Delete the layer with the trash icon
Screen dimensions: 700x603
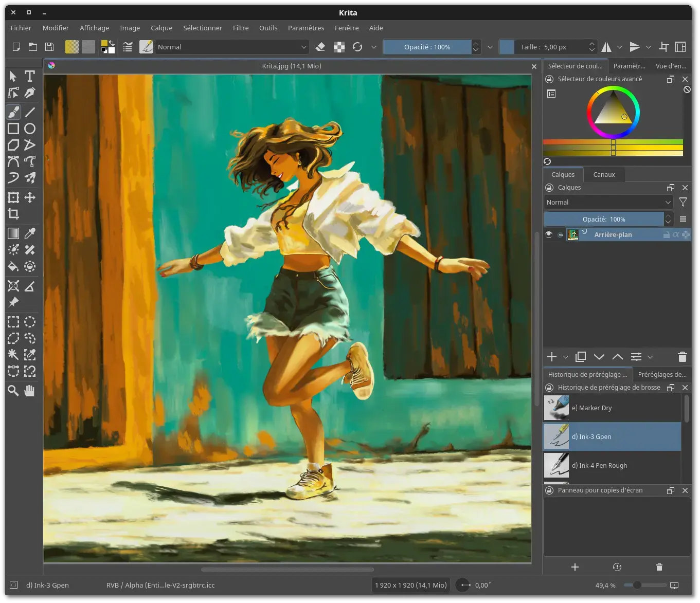682,357
